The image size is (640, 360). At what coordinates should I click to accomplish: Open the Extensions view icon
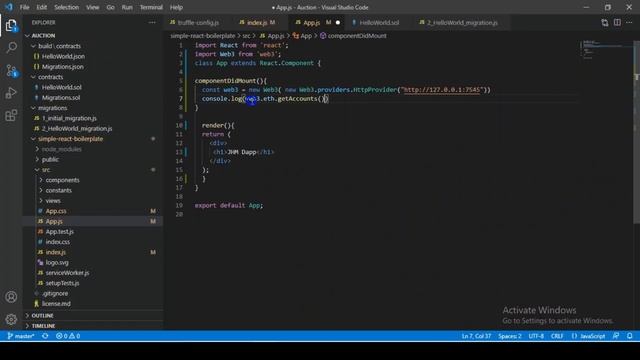point(11,116)
